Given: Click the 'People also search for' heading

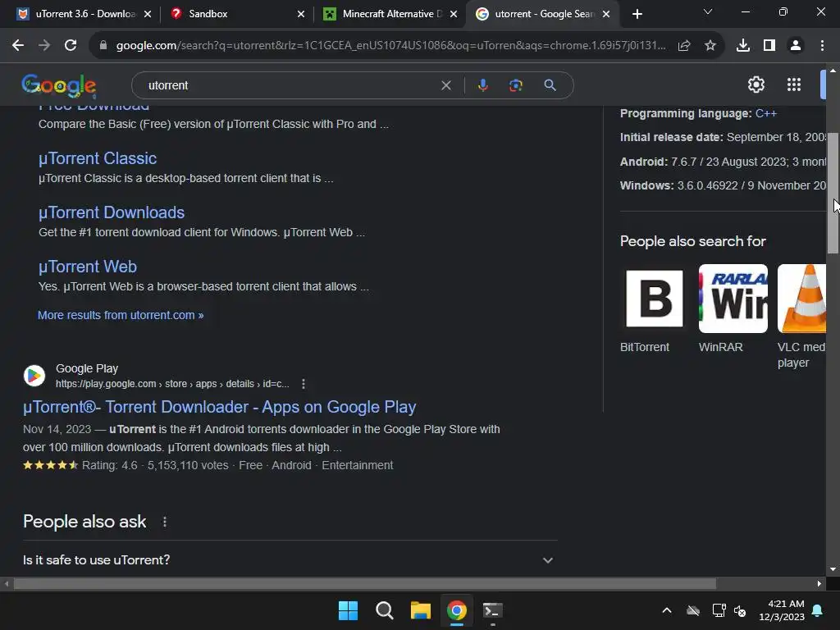Looking at the screenshot, I should point(692,241).
